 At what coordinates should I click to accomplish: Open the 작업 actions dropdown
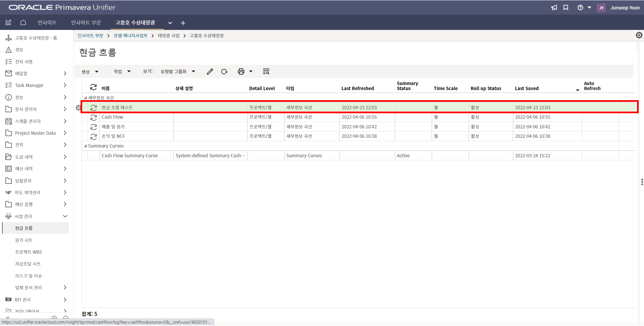coord(122,72)
